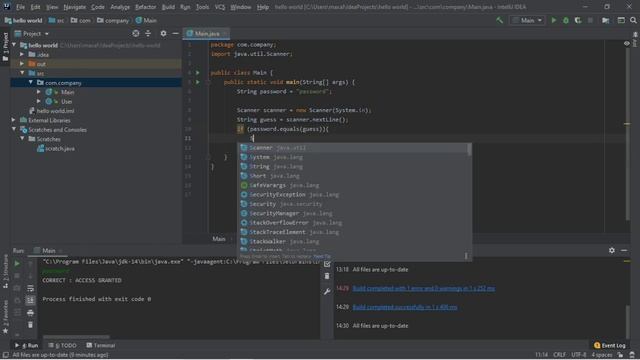Expand External Libraries
The image size is (640, 360).
pos(14,120)
